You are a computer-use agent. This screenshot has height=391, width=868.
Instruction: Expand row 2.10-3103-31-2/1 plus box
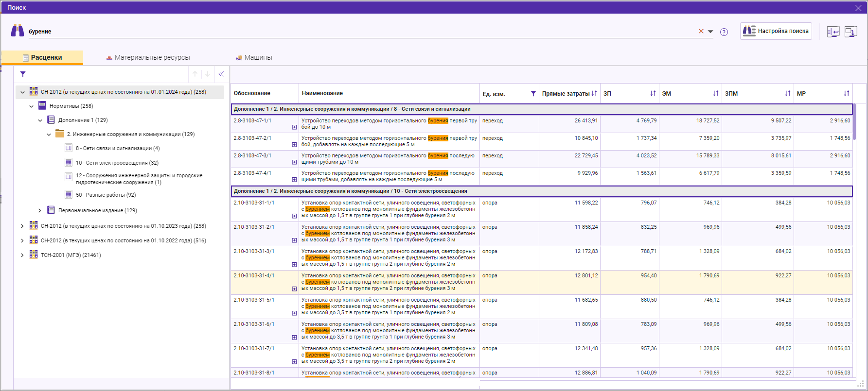tap(294, 240)
